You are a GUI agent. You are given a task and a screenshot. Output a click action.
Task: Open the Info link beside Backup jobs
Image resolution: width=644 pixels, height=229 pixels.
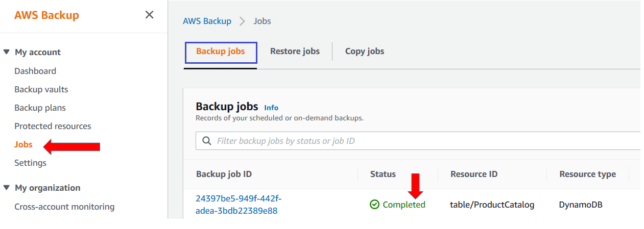pyautogui.click(x=271, y=108)
